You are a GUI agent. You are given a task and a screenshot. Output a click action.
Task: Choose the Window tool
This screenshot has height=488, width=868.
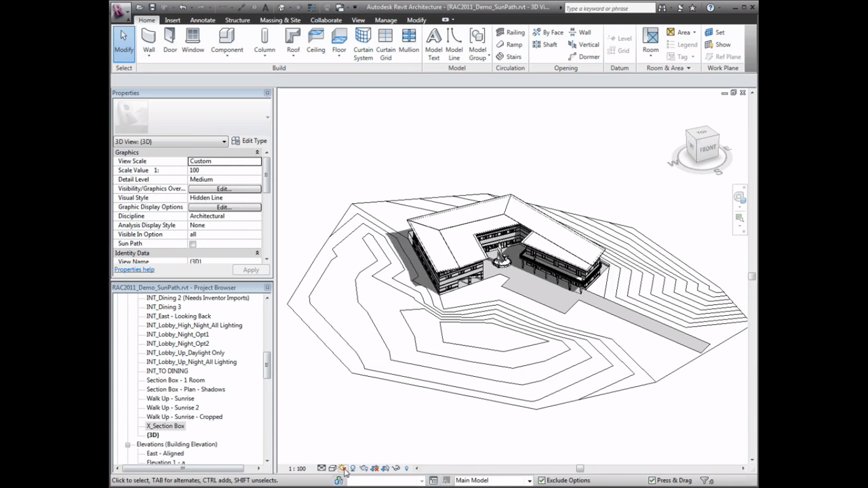[x=193, y=41]
